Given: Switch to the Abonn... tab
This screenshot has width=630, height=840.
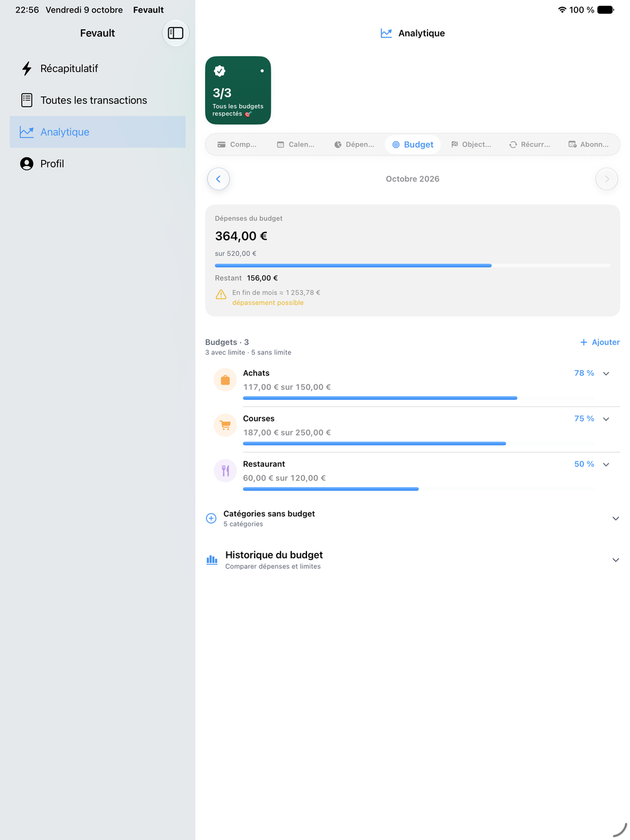Looking at the screenshot, I should (588, 144).
